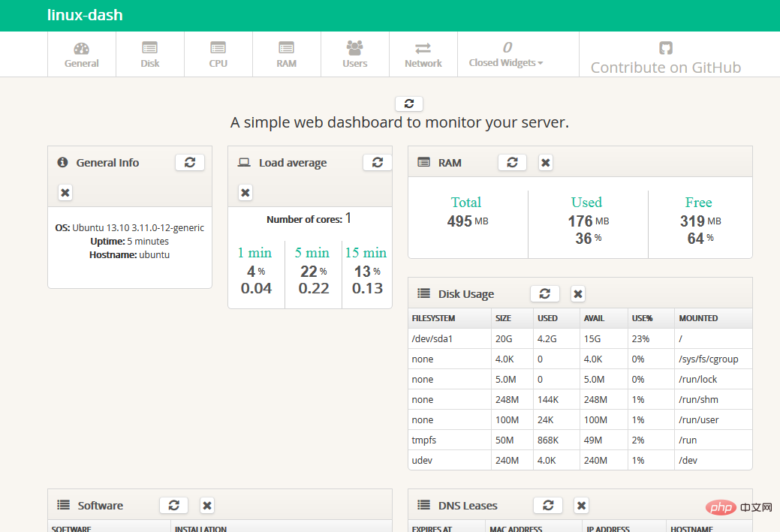Viewport: 780px width, 532px height.
Task: Click the Total RAM 495 MB value
Action: pyautogui.click(x=468, y=221)
